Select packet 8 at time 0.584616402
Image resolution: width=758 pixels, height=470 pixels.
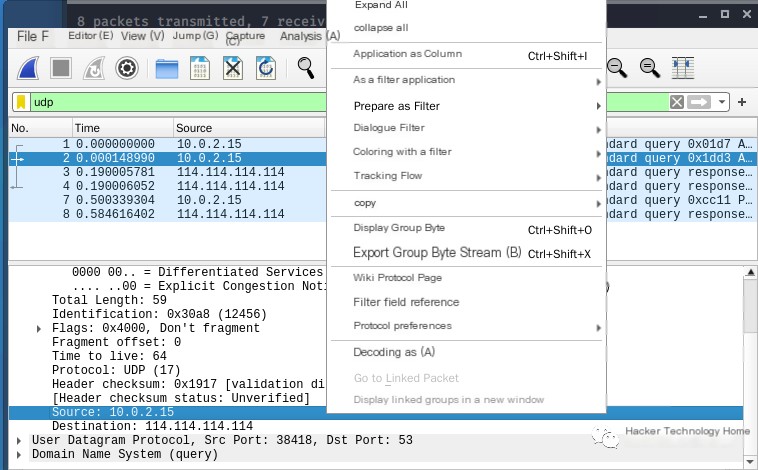(167, 214)
